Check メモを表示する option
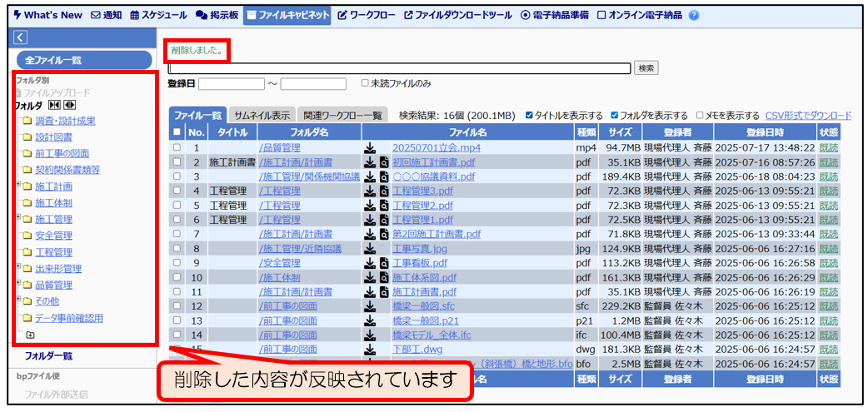 click(x=700, y=116)
